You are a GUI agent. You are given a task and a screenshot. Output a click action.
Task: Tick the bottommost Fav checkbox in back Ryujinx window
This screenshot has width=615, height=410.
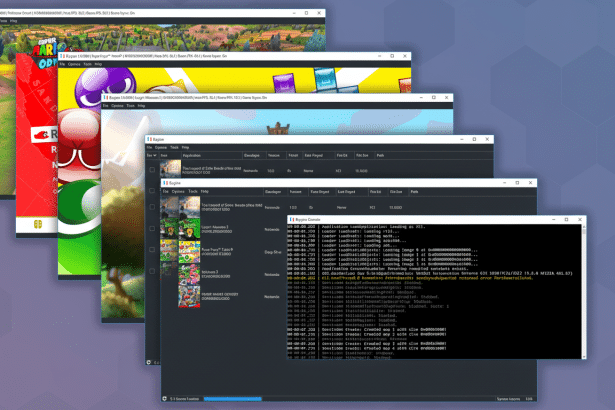[152, 271]
